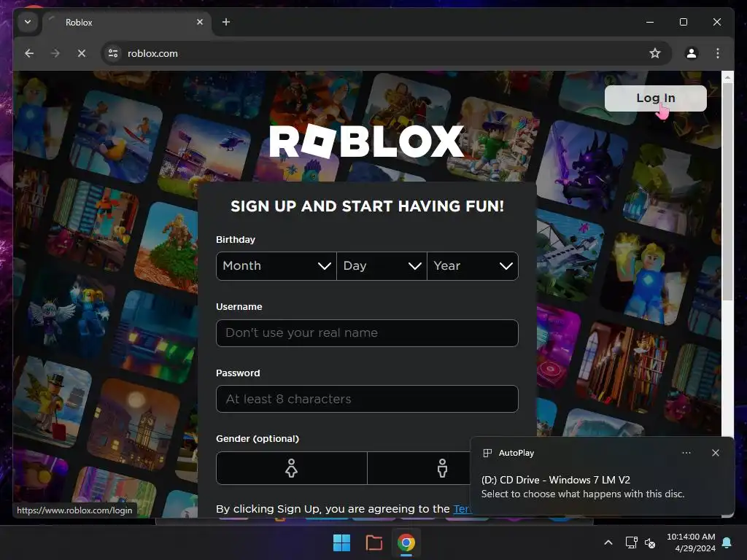The width and height of the screenshot is (747, 560).
Task: Open AutoPlay notification options (three dots)
Action: point(686,453)
